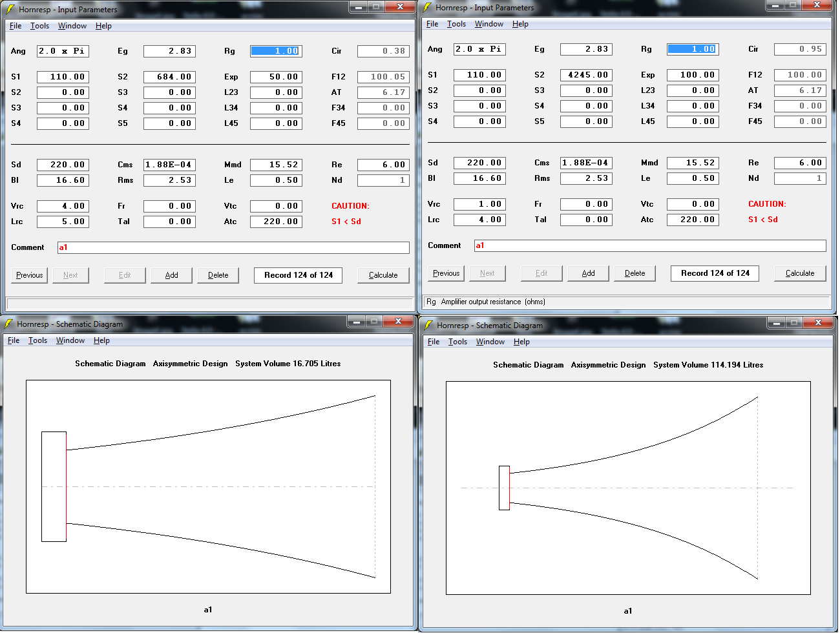The height and width of the screenshot is (633, 840).
Task: Click status bar text Amplifier output resistance
Action: (493, 302)
